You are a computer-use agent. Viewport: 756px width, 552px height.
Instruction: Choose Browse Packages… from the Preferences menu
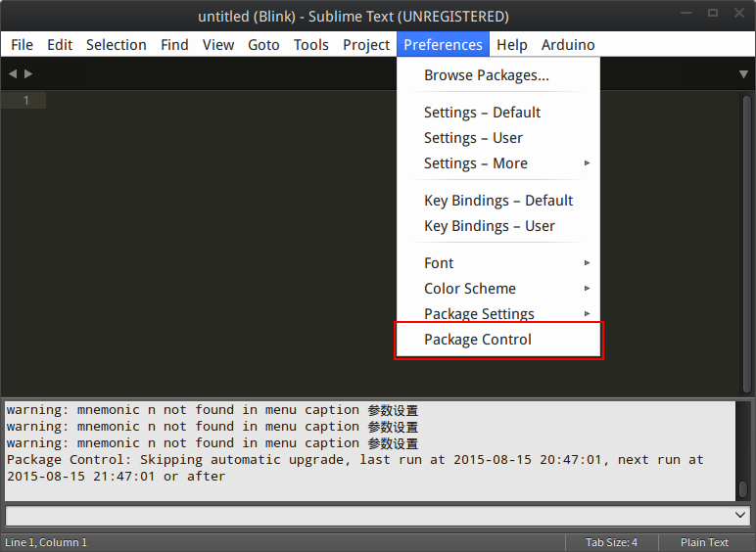[498, 75]
